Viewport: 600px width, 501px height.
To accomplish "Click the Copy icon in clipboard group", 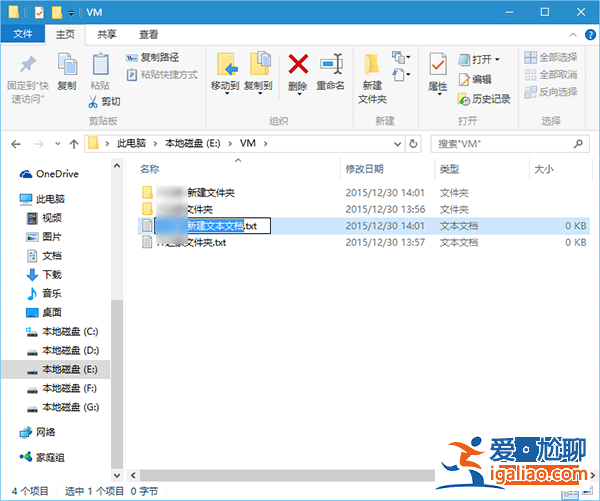I will pos(67,64).
